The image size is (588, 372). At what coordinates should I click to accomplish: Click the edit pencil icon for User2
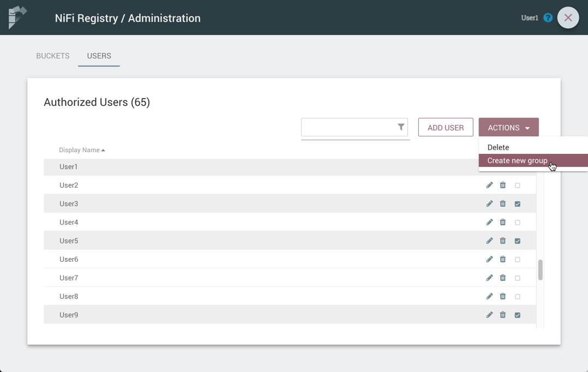tap(489, 185)
